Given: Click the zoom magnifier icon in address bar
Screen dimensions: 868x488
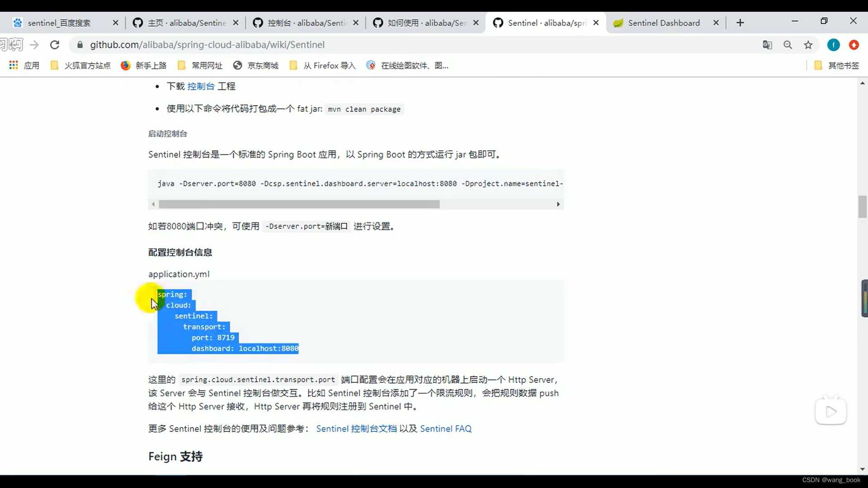Looking at the screenshot, I should tap(788, 45).
